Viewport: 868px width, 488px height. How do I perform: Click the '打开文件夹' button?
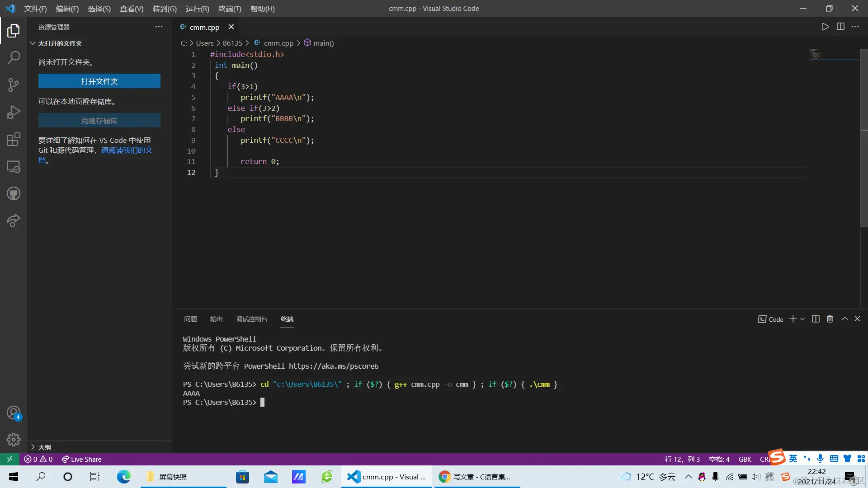click(x=99, y=81)
